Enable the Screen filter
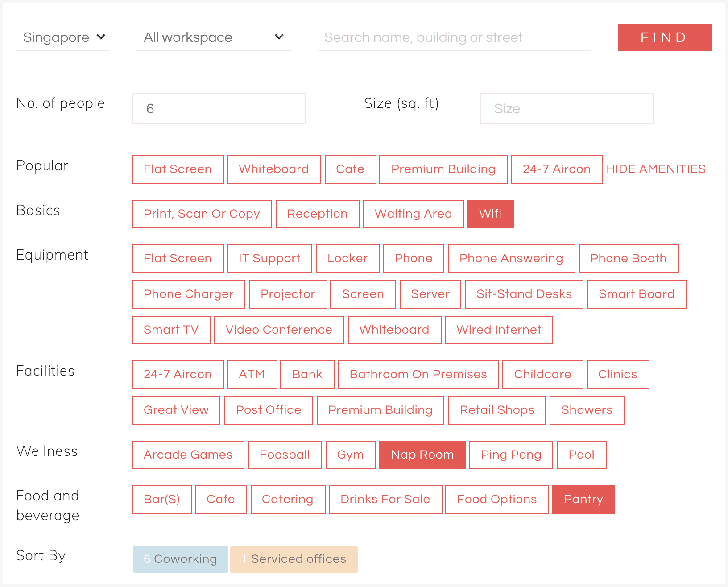Screen dimensions: 728x587 (x=363, y=294)
